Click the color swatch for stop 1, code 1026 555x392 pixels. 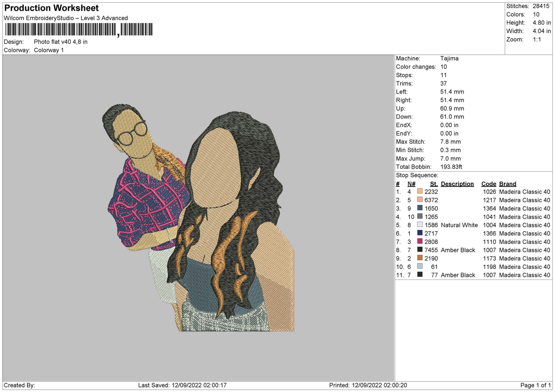420,191
